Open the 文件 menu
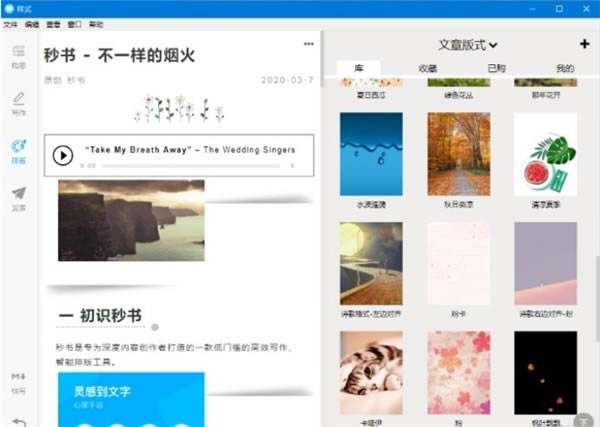 (10, 23)
